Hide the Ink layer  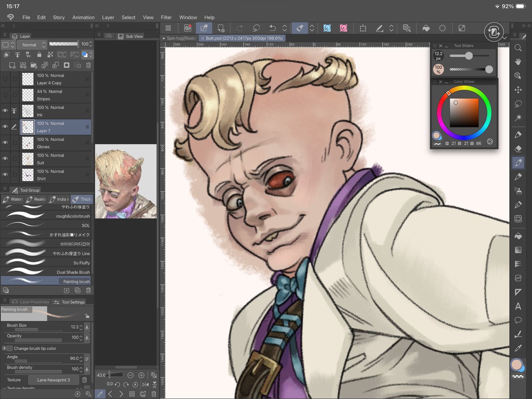pos(5,111)
